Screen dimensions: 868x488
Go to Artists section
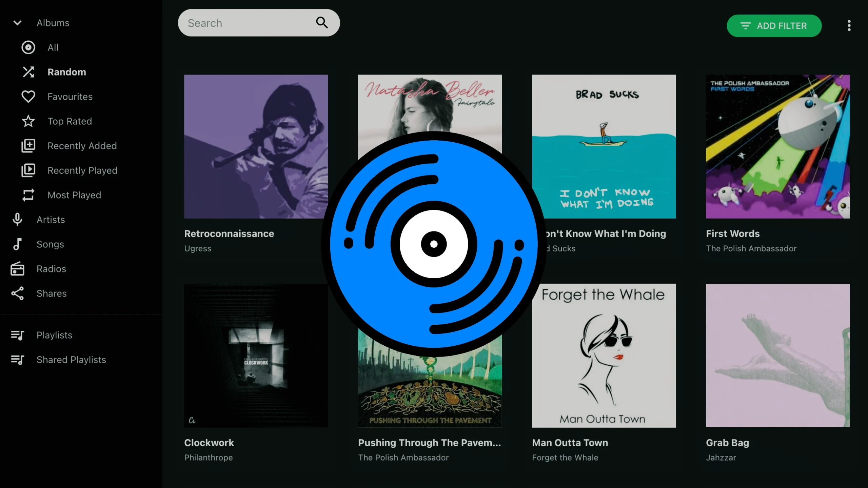pos(51,220)
